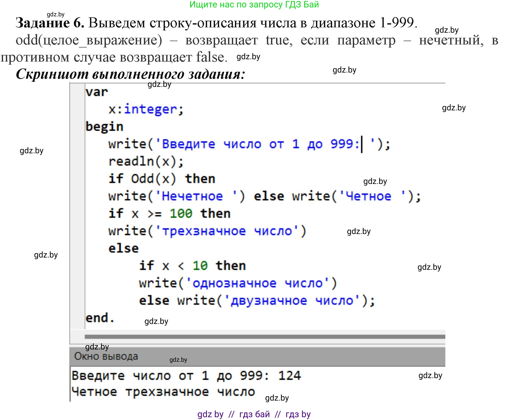509x420 pixels.
Task: Click the horizontal scrollbar below the code
Action: coord(265,337)
